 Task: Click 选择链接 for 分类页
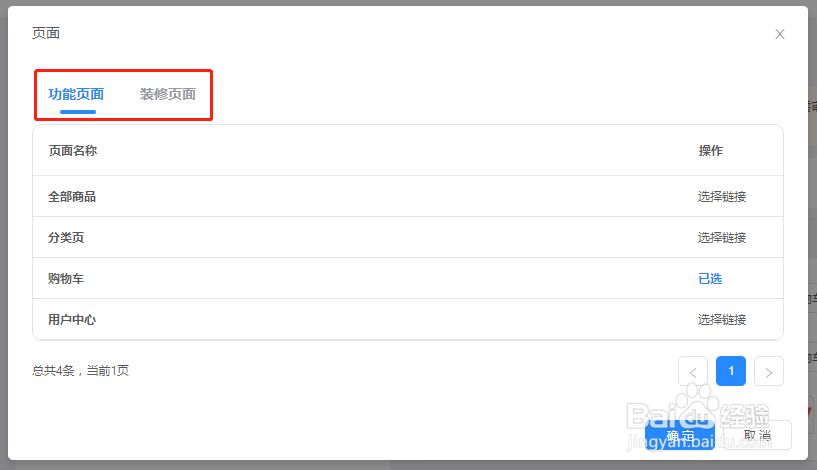[722, 238]
